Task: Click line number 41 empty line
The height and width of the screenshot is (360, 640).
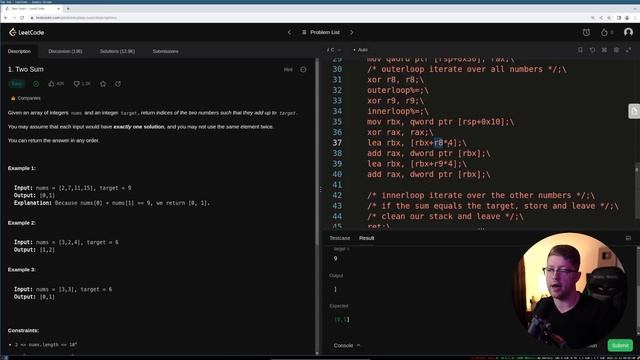Action: [x=337, y=185]
